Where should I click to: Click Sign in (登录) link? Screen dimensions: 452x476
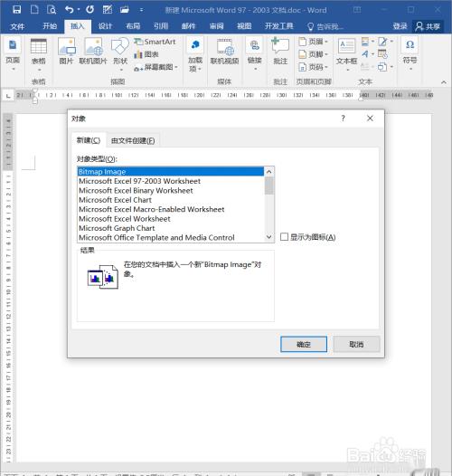400,26
